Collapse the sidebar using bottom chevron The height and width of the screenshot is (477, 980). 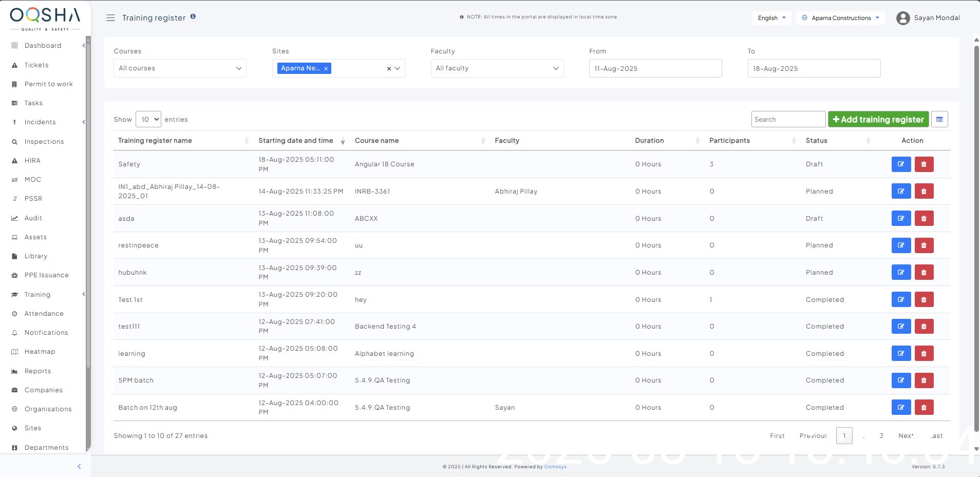pos(79,467)
